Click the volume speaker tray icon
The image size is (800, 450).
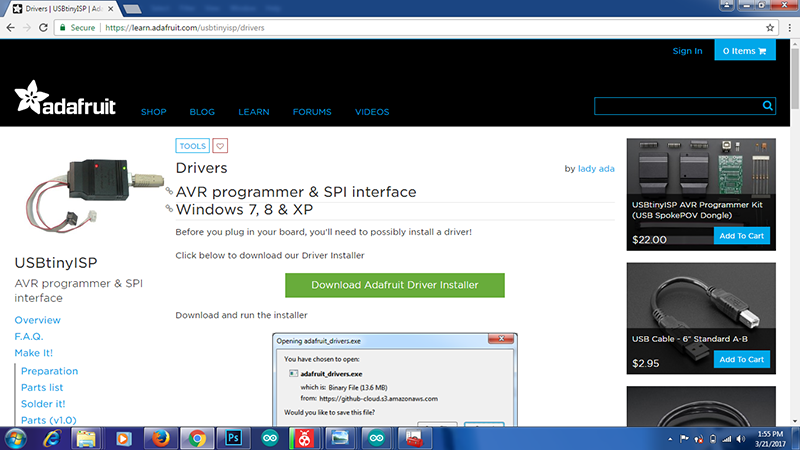[x=741, y=439]
